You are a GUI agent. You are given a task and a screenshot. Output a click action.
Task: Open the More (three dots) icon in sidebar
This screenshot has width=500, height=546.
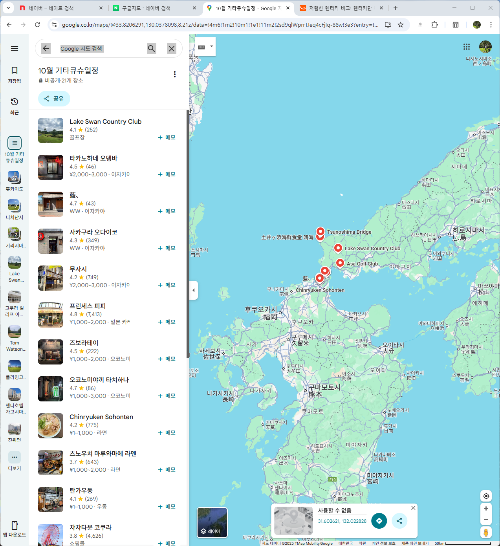point(14,457)
